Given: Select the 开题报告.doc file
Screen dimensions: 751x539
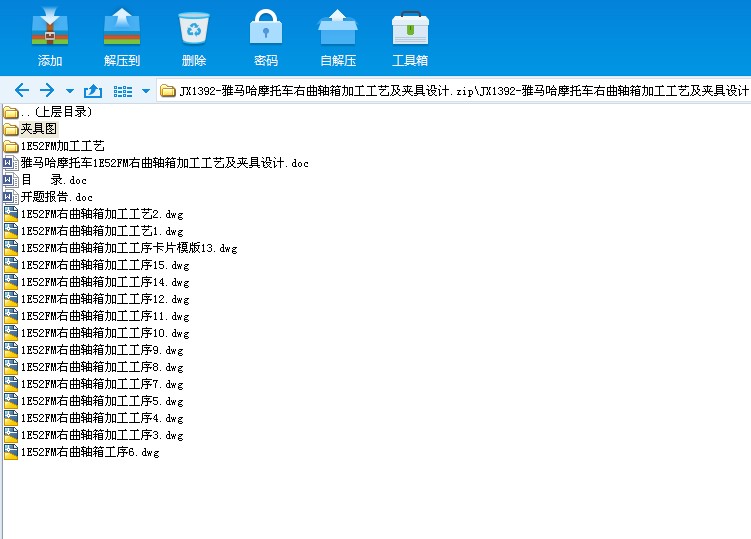Looking at the screenshot, I should (x=48, y=197).
